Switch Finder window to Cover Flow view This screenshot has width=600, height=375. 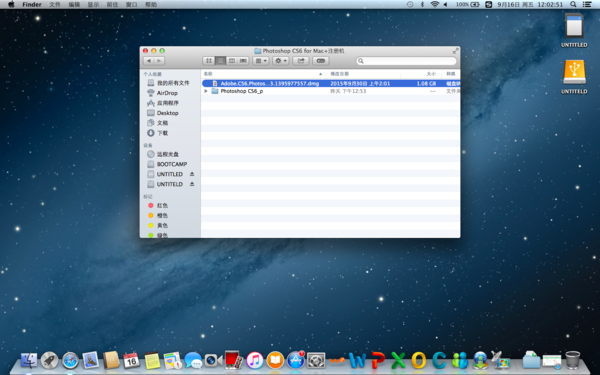tap(243, 61)
